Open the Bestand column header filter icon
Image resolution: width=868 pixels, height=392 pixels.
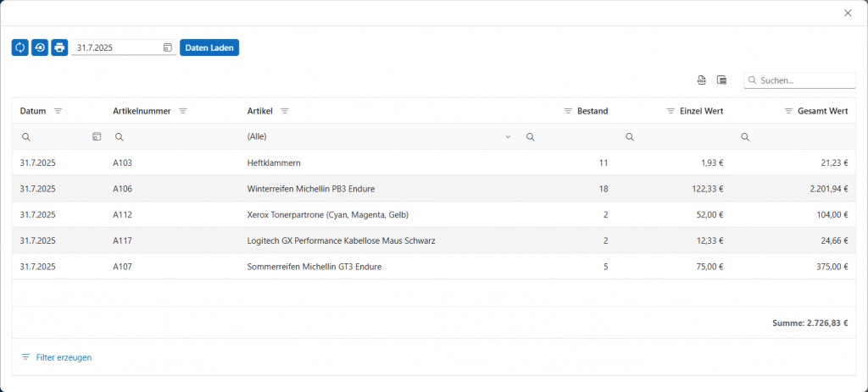568,111
